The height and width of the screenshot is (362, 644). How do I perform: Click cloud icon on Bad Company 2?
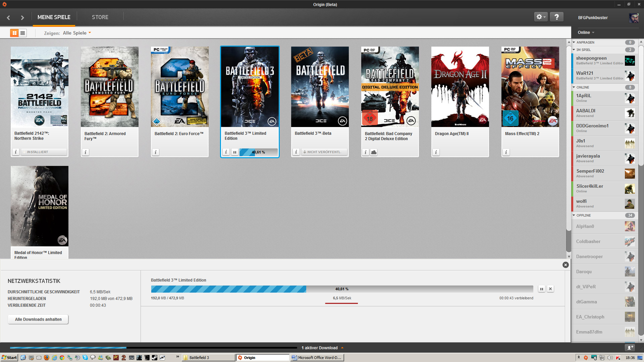374,152
